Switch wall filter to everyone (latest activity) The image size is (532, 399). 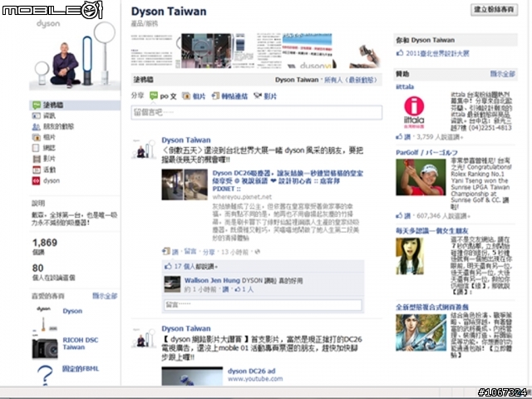tap(350, 80)
